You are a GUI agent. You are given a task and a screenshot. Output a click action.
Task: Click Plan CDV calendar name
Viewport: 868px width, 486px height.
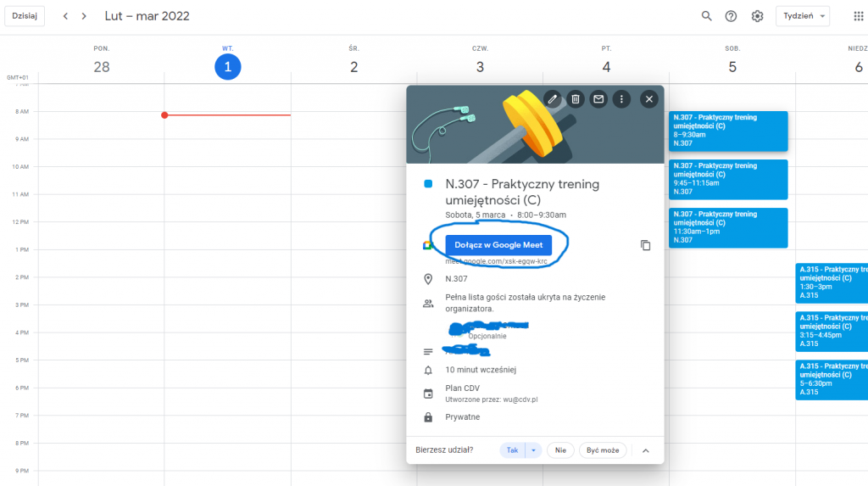coord(462,388)
